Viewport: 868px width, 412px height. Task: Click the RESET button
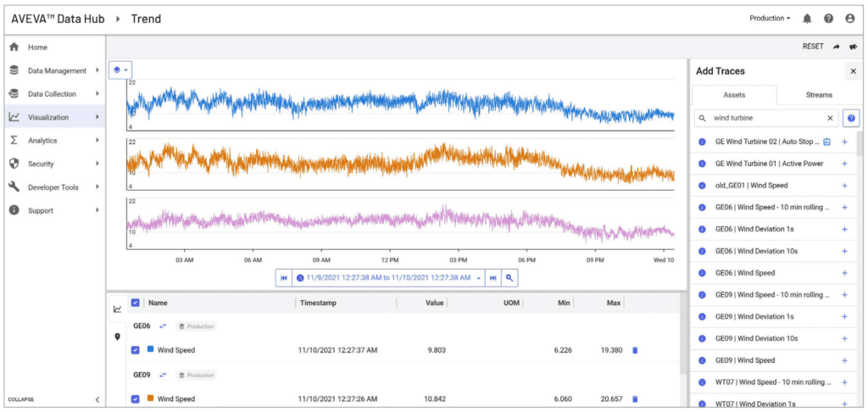pos(812,47)
